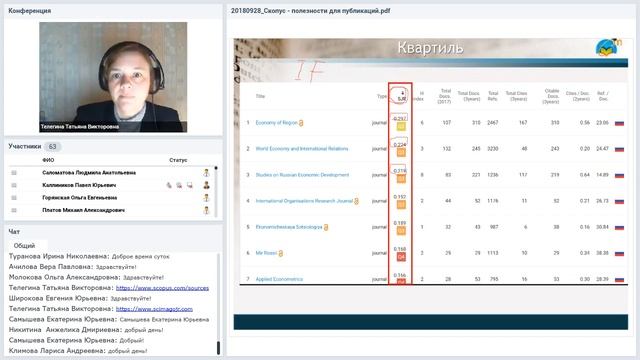640x360 pixels.
Task: Open World Economy and International Relations link
Action: click(302, 149)
